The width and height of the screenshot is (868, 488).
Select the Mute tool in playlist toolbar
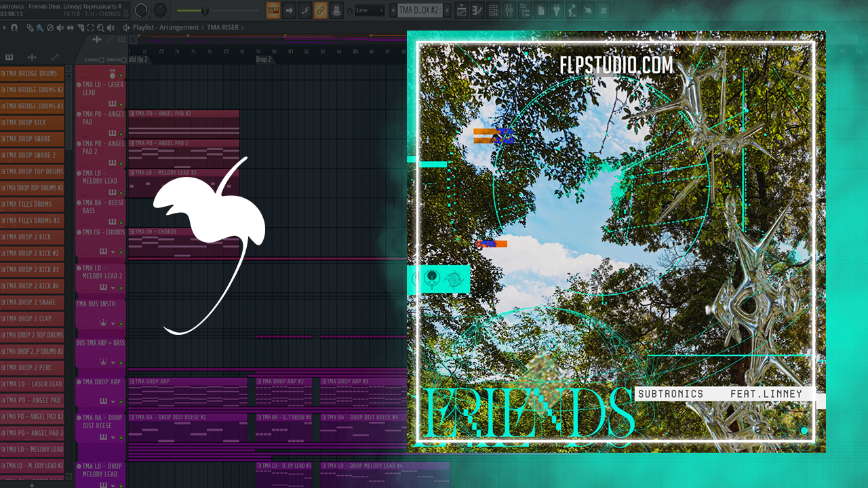coord(60,28)
